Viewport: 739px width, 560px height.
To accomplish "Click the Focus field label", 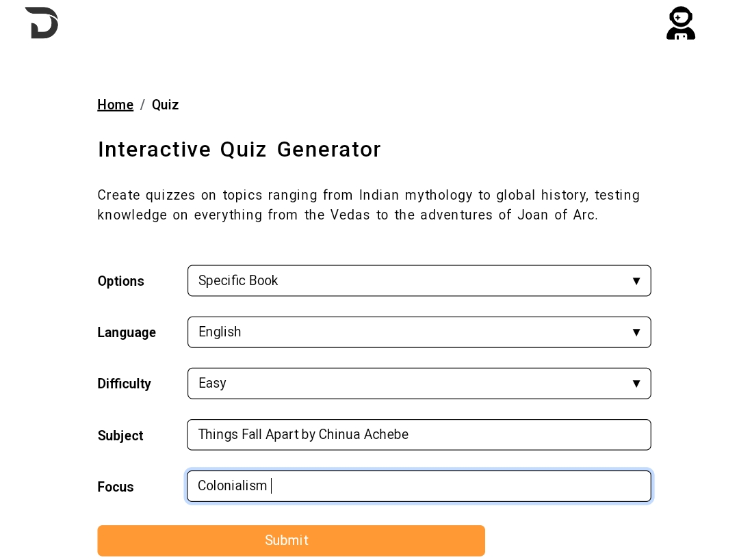I will point(116,487).
